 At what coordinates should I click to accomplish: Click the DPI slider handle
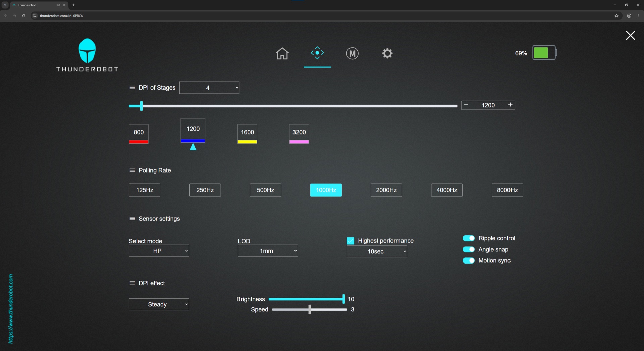(141, 106)
